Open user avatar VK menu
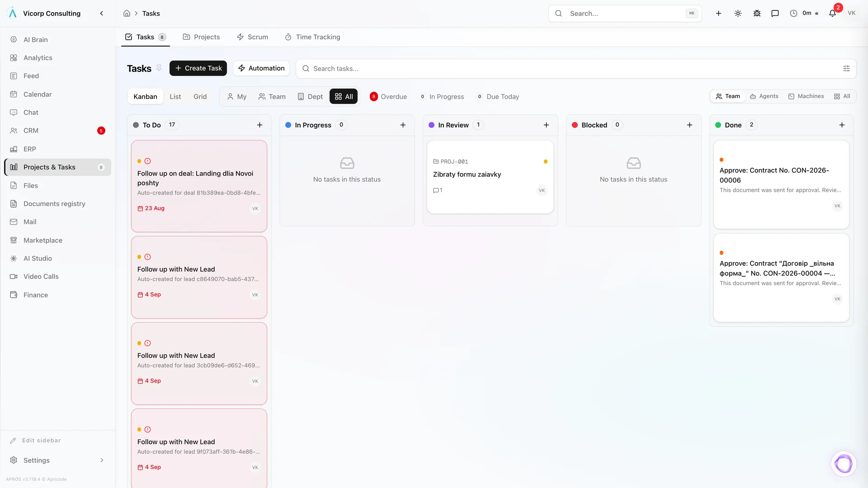868x488 pixels. tap(852, 14)
